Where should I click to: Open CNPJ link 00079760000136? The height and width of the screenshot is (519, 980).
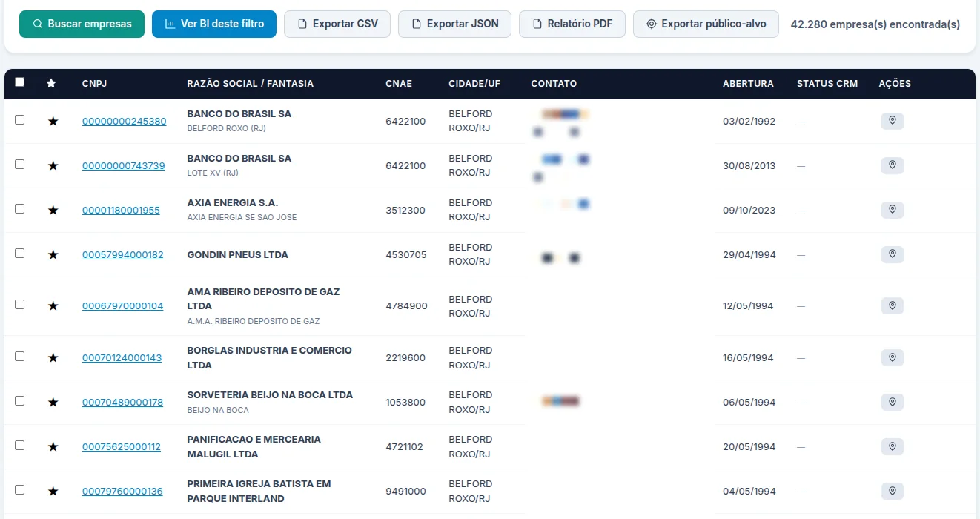(x=122, y=491)
